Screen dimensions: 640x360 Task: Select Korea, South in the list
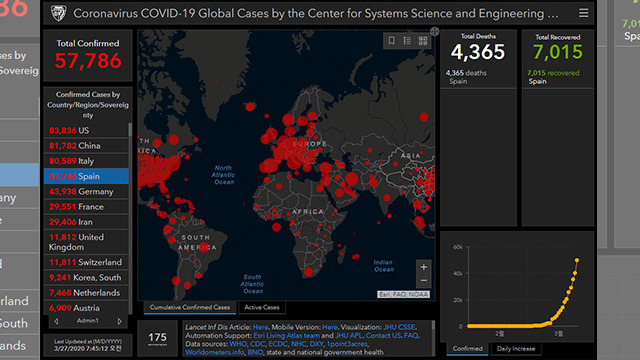coord(86,278)
